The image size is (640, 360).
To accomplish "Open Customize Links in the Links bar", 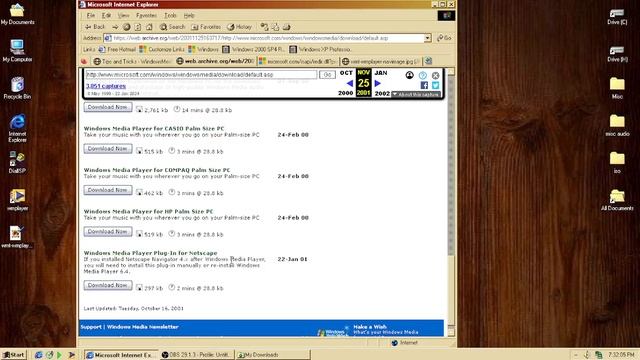I will click(162, 49).
